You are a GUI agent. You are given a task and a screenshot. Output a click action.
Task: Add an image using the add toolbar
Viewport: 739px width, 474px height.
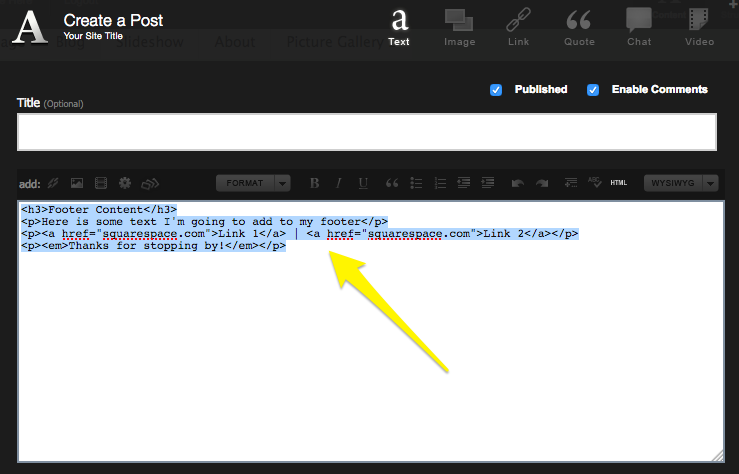77,184
